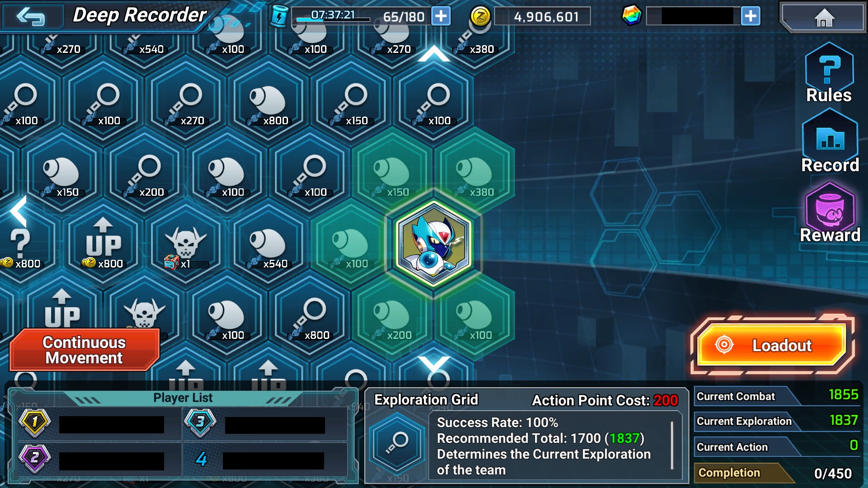This screenshot has width=868, height=488.
Task: Click the energy progress bar
Action: tap(333, 19)
